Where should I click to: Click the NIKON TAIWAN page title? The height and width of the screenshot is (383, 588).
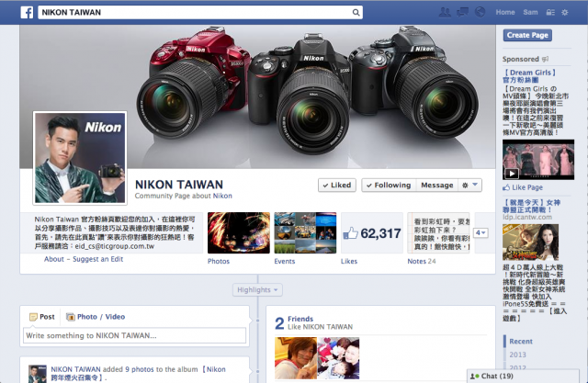click(x=179, y=185)
